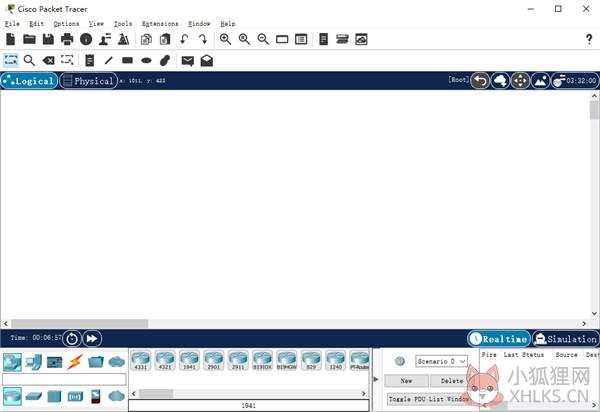Add a Complex PDU open envelope

pyautogui.click(x=207, y=60)
